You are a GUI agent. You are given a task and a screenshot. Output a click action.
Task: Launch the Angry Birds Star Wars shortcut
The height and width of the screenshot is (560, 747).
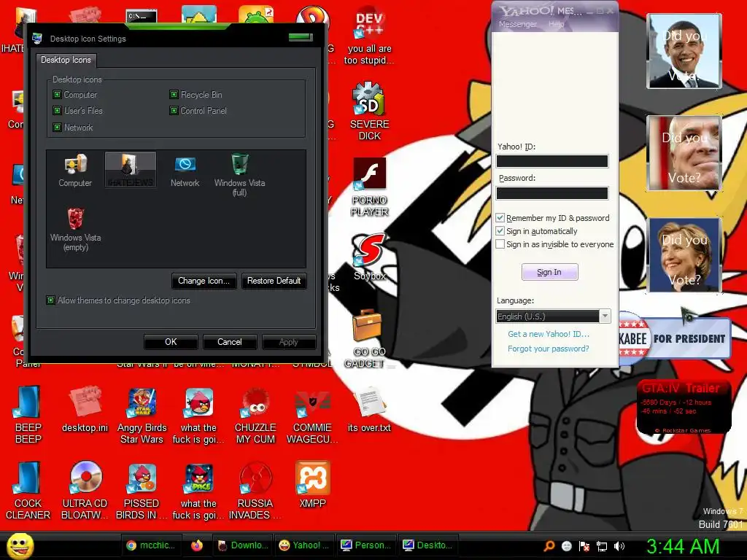(x=142, y=415)
